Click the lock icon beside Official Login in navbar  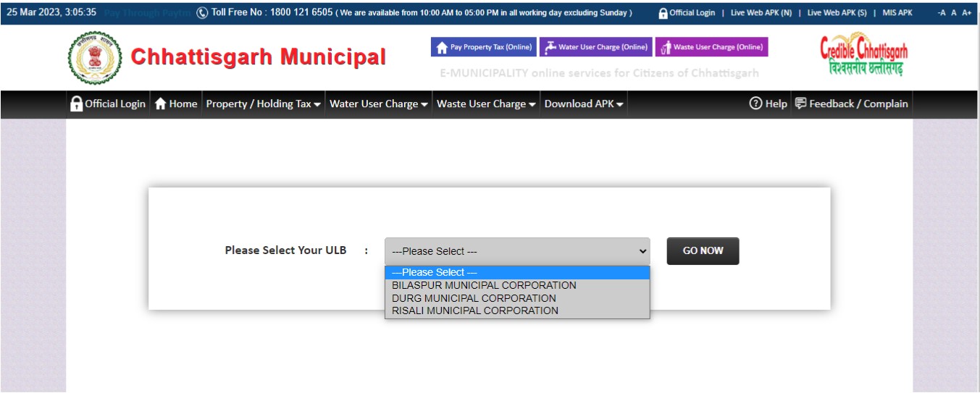click(76, 104)
